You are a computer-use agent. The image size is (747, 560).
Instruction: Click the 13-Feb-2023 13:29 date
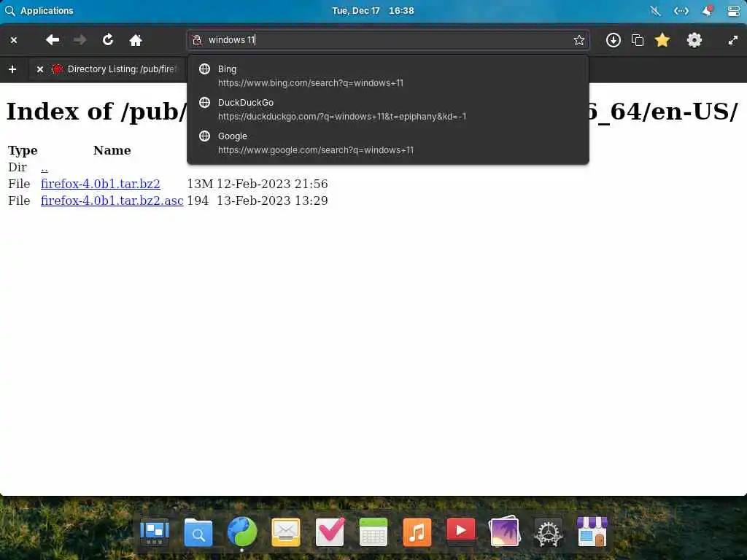(x=272, y=201)
